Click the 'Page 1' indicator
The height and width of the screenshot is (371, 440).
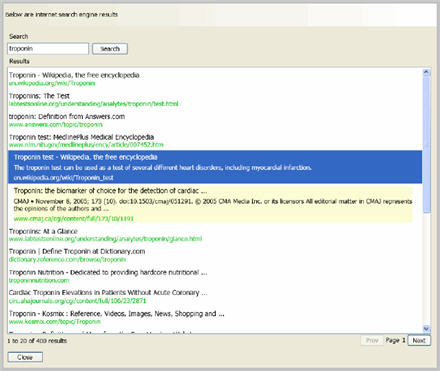(395, 340)
